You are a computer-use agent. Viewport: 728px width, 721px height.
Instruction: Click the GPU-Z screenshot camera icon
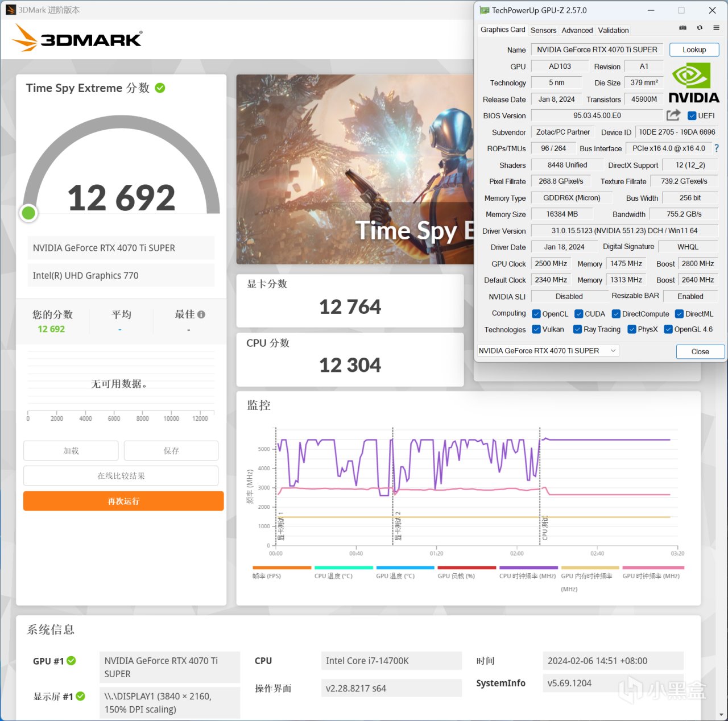[x=682, y=28]
